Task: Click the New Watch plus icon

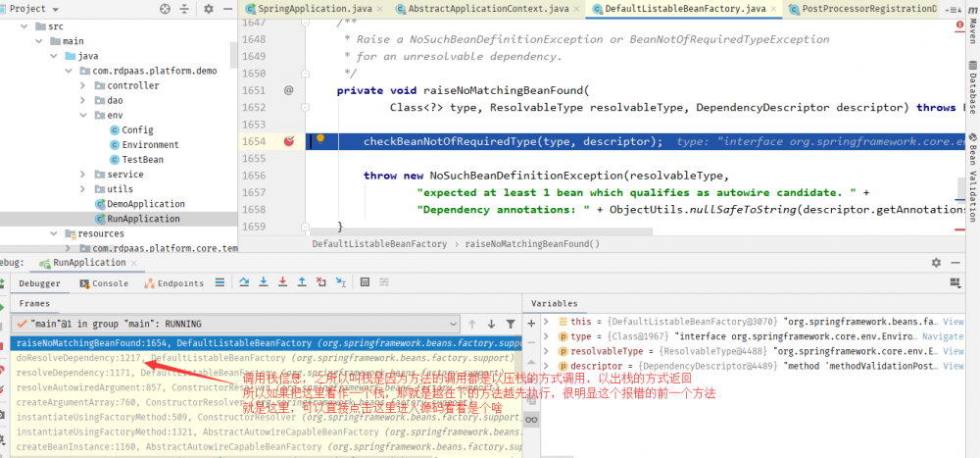Action: tap(531, 322)
